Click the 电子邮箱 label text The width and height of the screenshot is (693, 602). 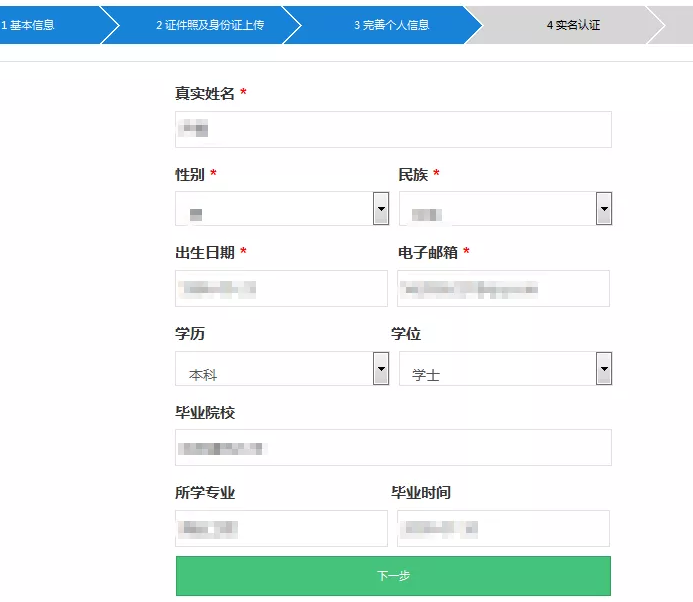(x=428, y=253)
